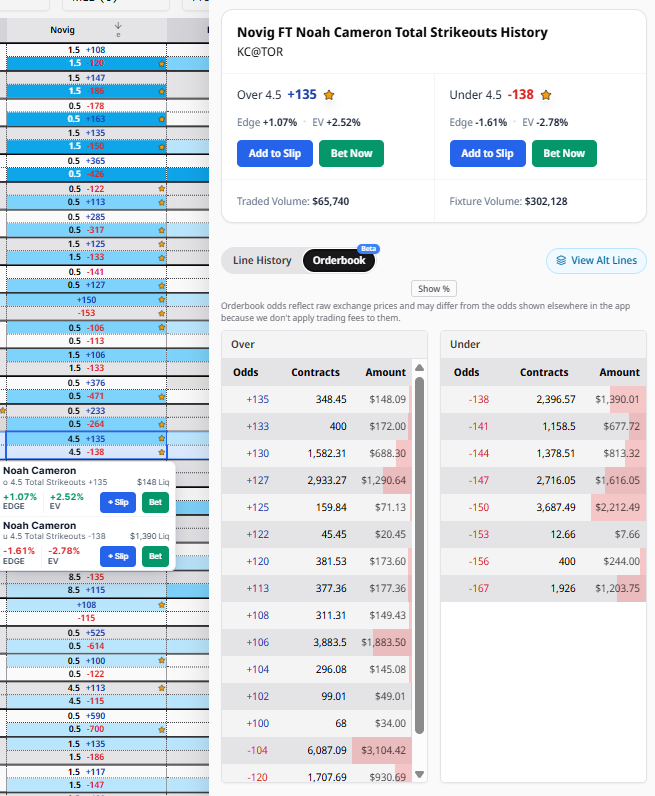Click Bet on Noah Cameron over popup card

155,502
